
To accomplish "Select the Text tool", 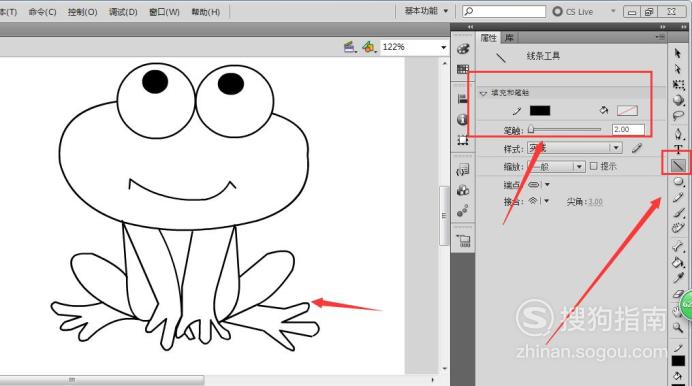I will coord(678,149).
